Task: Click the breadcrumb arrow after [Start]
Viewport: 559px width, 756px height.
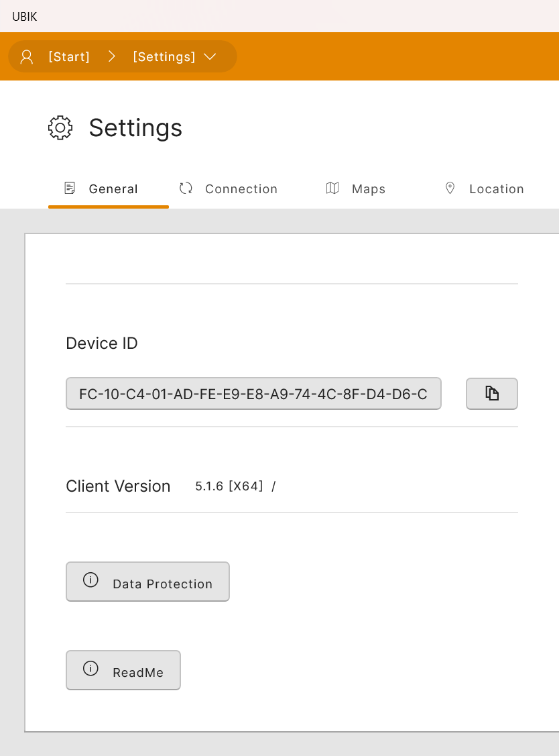Action: pyautogui.click(x=112, y=57)
